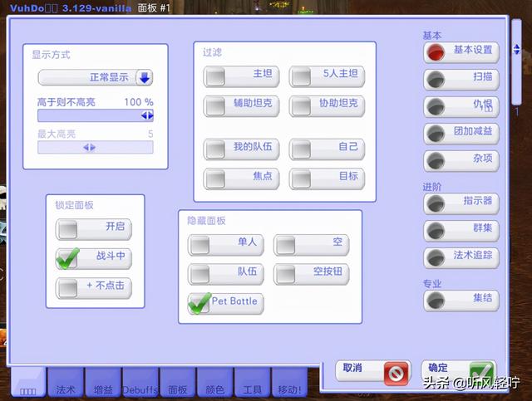Toggle the 5人主坦 filter checkbox
532x401 pixels.
pyautogui.click(x=301, y=76)
